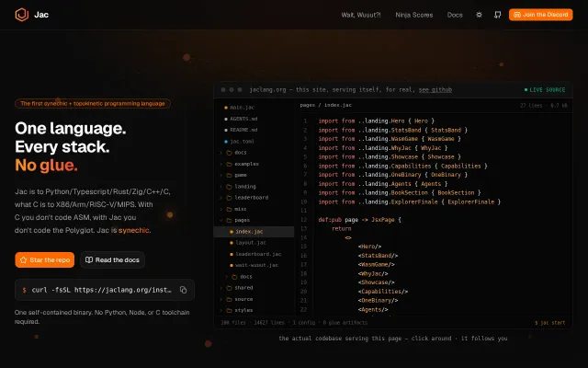Viewport: 588px width, 368px height.
Task: Open the wait-wuuut.jac file
Action: click(257, 265)
